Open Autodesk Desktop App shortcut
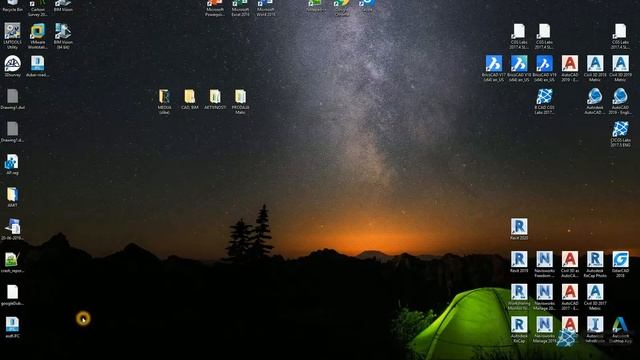The image size is (640, 360). pyautogui.click(x=620, y=329)
